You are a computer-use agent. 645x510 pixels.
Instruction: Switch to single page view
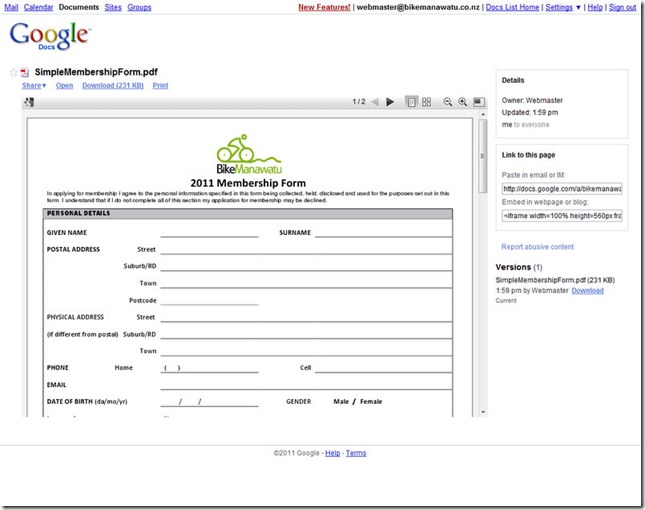click(x=411, y=102)
